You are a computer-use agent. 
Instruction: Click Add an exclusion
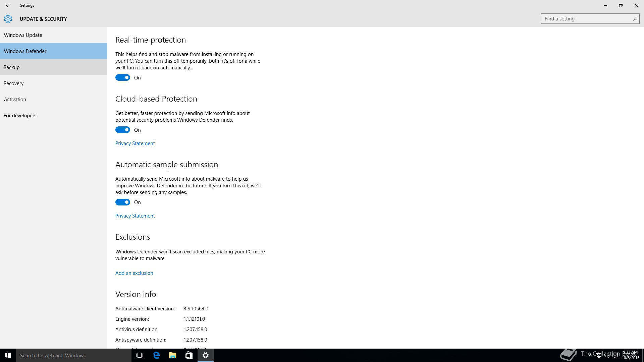point(134,273)
